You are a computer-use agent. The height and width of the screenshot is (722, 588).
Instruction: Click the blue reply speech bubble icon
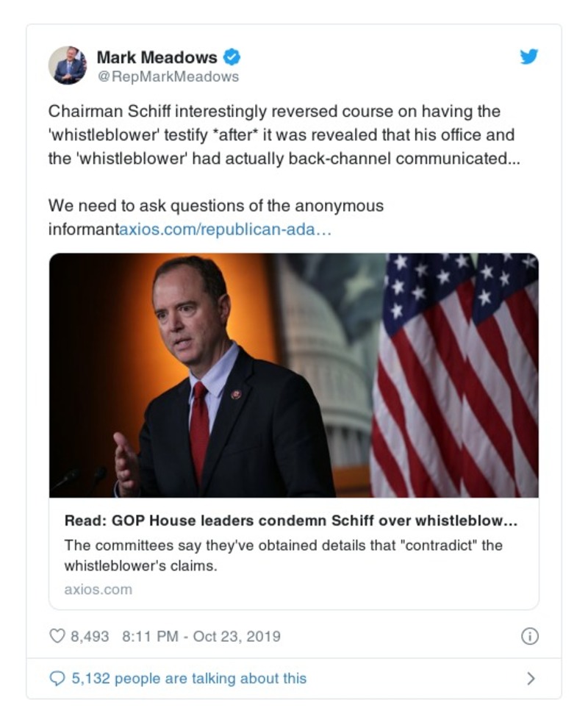tap(57, 679)
